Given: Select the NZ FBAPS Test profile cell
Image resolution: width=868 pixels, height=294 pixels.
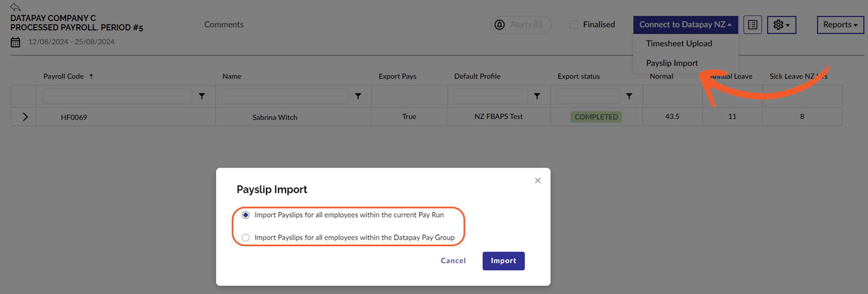Looking at the screenshot, I should pos(499,116).
